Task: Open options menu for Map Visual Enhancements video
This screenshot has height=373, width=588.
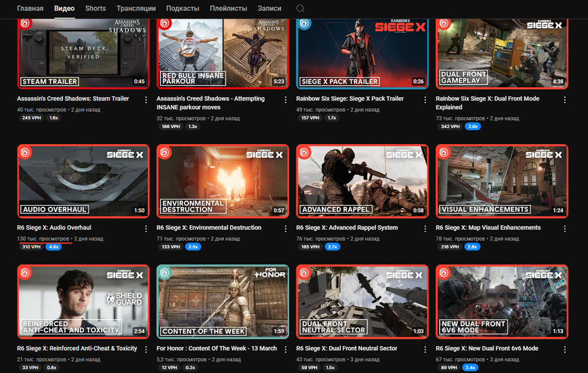Action: click(x=565, y=228)
